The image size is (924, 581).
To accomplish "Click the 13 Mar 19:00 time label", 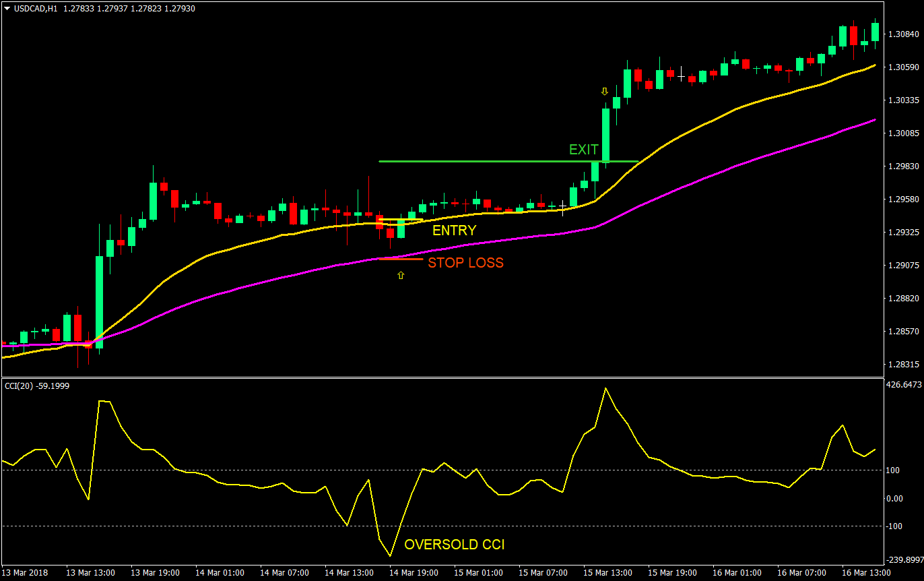I will (156, 573).
